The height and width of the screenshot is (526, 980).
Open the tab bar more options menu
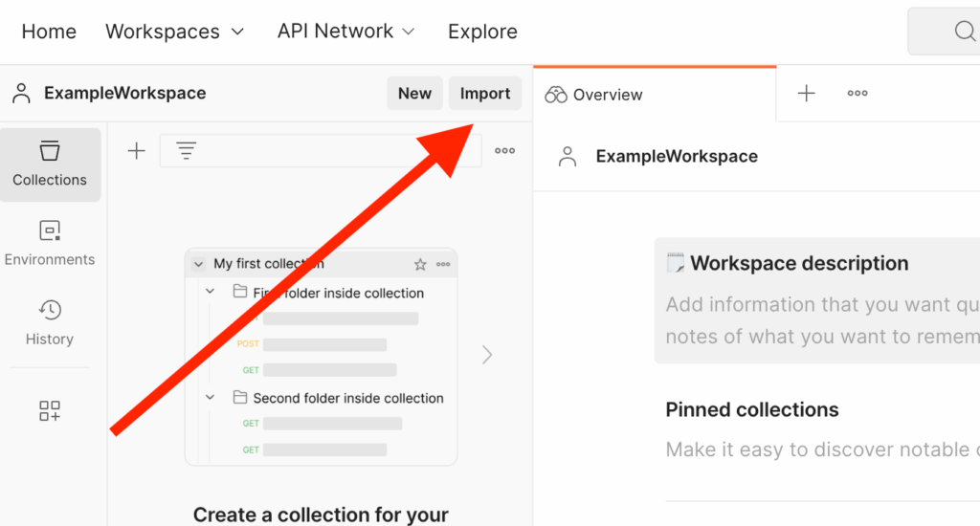click(x=857, y=94)
